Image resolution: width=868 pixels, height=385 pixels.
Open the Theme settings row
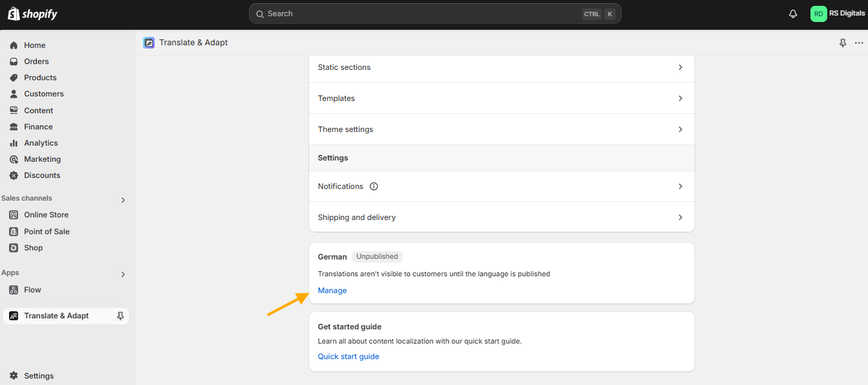[x=502, y=129]
